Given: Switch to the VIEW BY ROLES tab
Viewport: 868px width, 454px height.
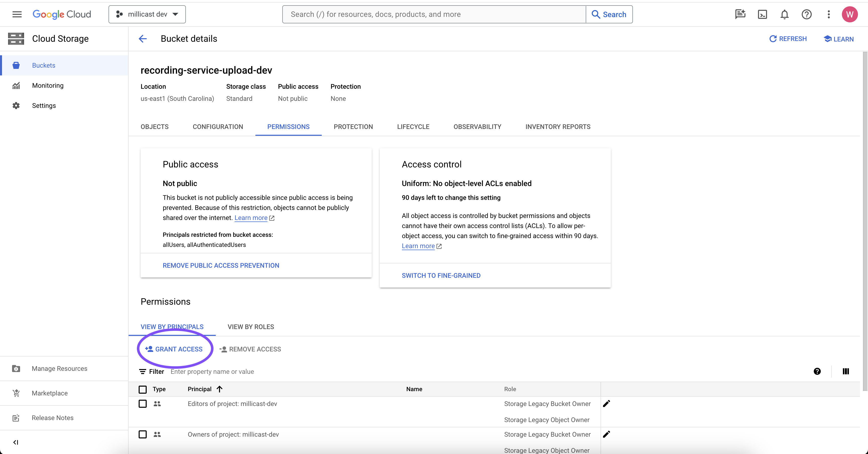Looking at the screenshot, I should click(251, 327).
